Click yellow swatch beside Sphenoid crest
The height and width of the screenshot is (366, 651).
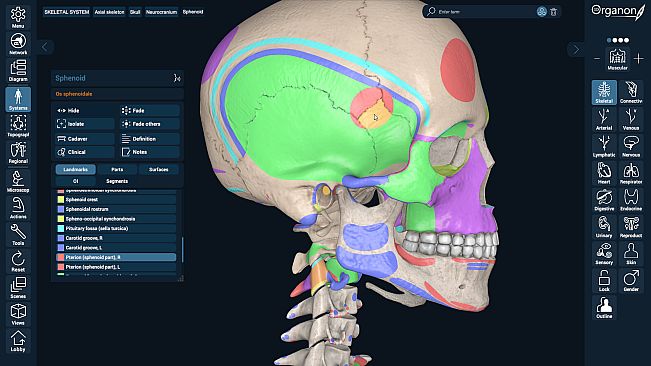[x=61, y=200]
